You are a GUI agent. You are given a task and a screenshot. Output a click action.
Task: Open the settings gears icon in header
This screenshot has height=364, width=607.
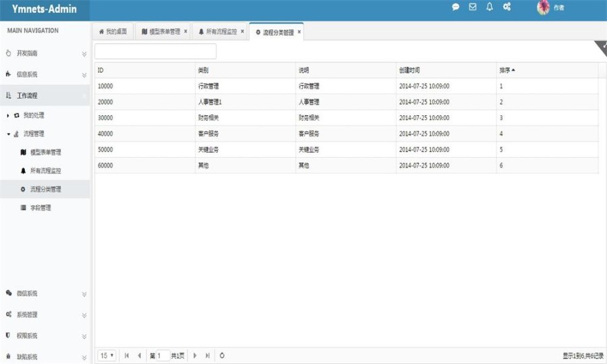(x=507, y=7)
